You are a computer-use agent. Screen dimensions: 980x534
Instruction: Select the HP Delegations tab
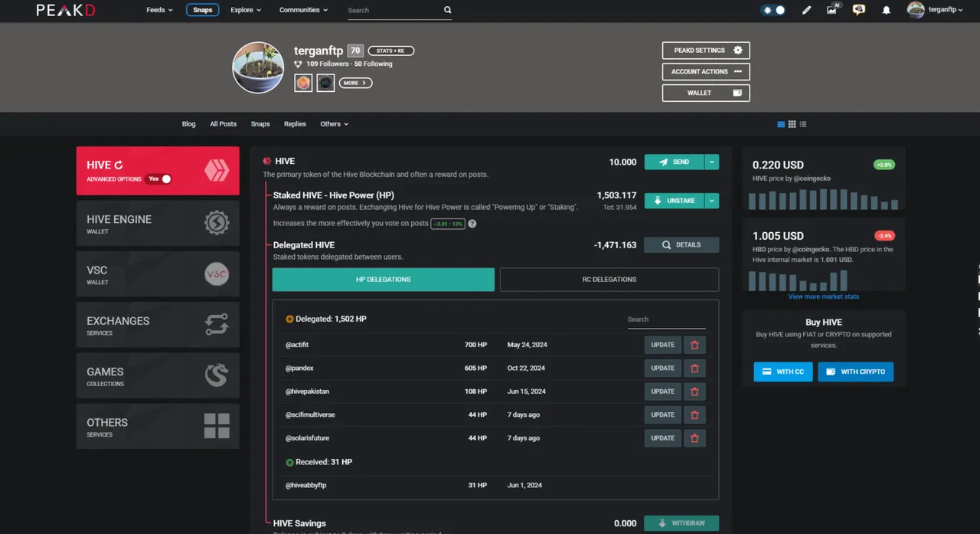coord(384,280)
